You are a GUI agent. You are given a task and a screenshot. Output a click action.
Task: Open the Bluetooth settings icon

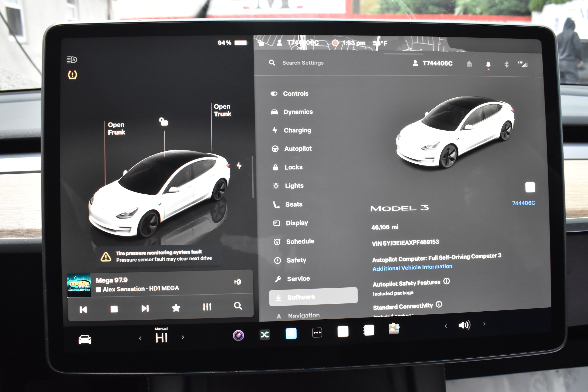coord(506,64)
